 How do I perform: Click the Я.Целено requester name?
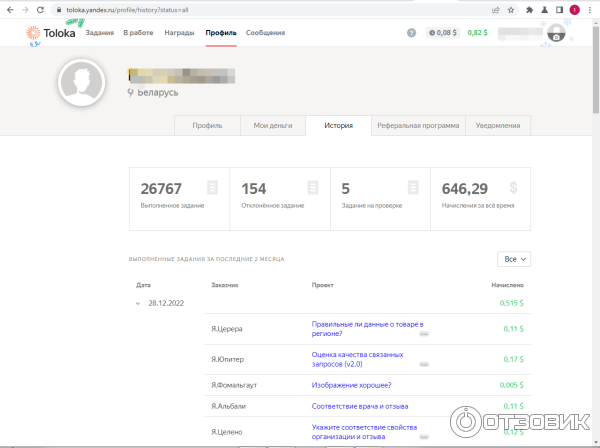[227, 432]
